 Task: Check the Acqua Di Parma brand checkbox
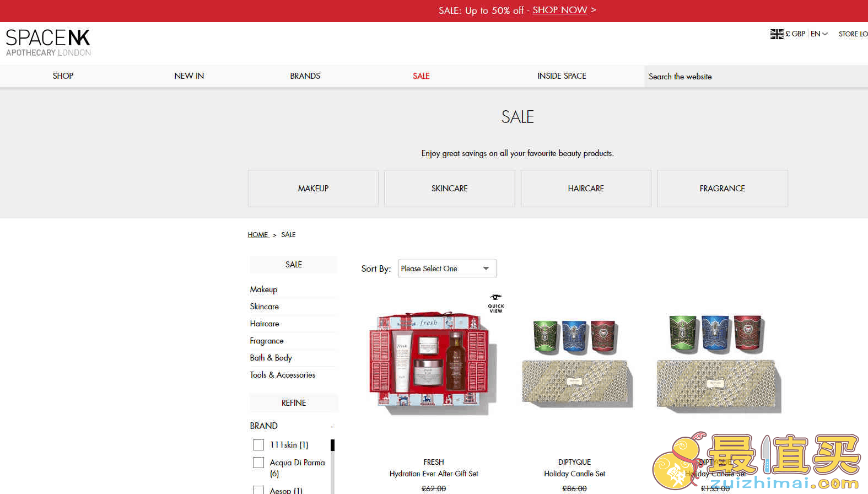(258, 463)
